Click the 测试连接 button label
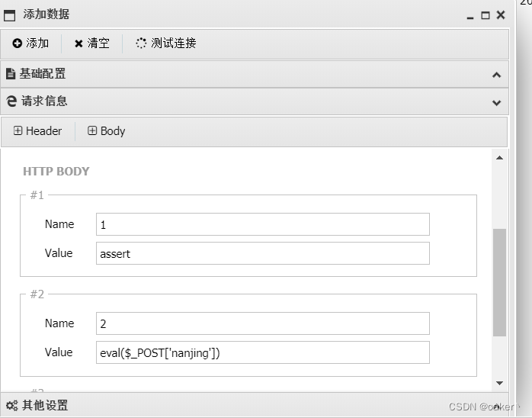This screenshot has height=418, width=532. coord(174,43)
